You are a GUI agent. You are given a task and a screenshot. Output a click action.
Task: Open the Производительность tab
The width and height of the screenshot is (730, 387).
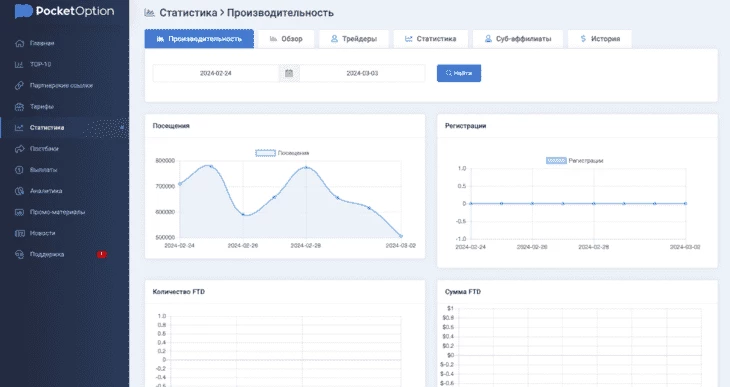tap(199, 39)
